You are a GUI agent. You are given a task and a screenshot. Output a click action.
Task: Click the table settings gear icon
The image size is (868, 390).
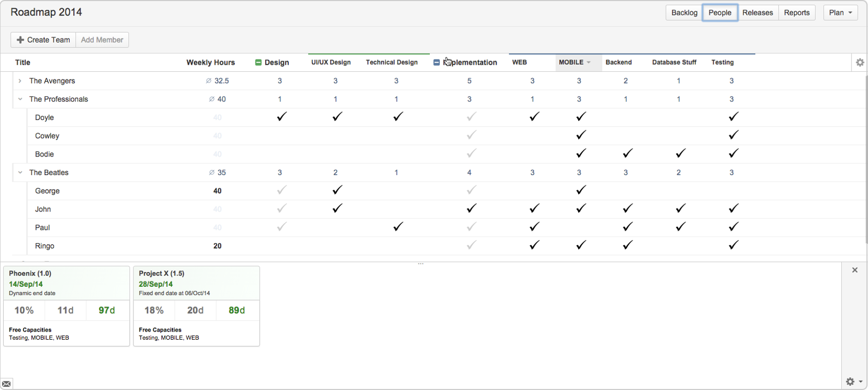click(860, 63)
